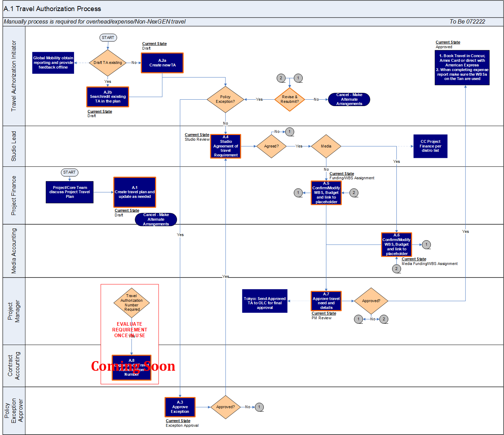This screenshot has width=504, height=435.
Task: Select the A.2b Search/edit existing TA box
Action: (x=108, y=97)
